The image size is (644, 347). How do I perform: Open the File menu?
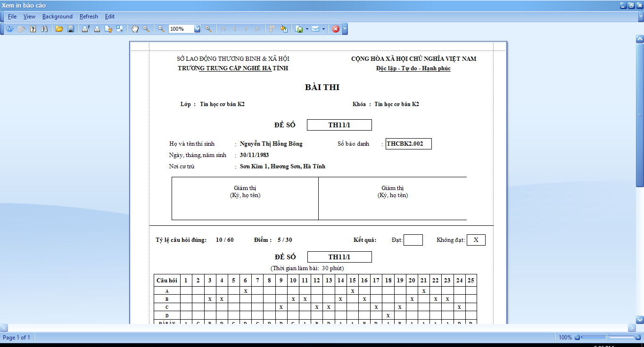point(12,17)
